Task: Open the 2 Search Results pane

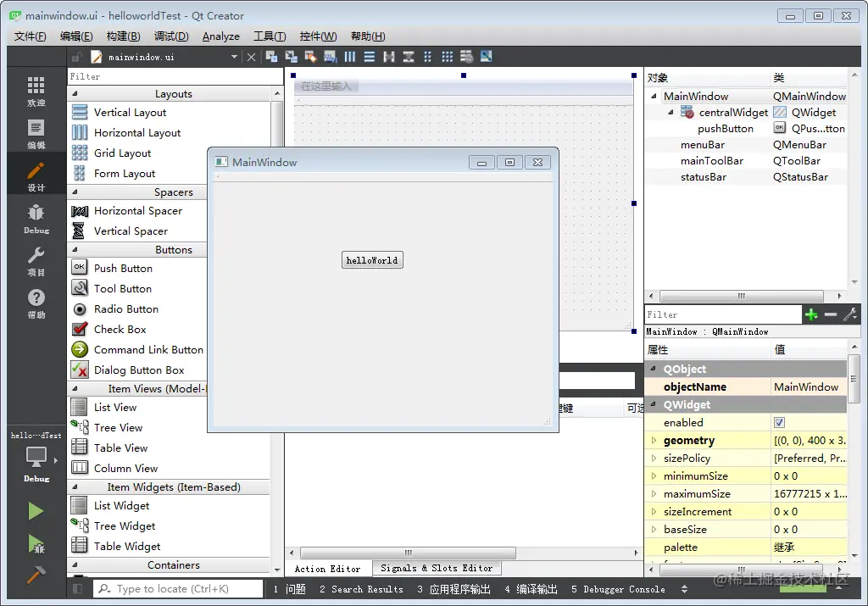Action: pos(361,589)
